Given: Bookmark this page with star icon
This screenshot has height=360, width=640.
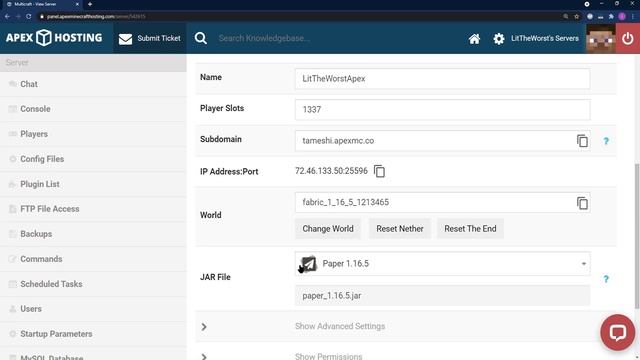Looking at the screenshot, I should 577,16.
